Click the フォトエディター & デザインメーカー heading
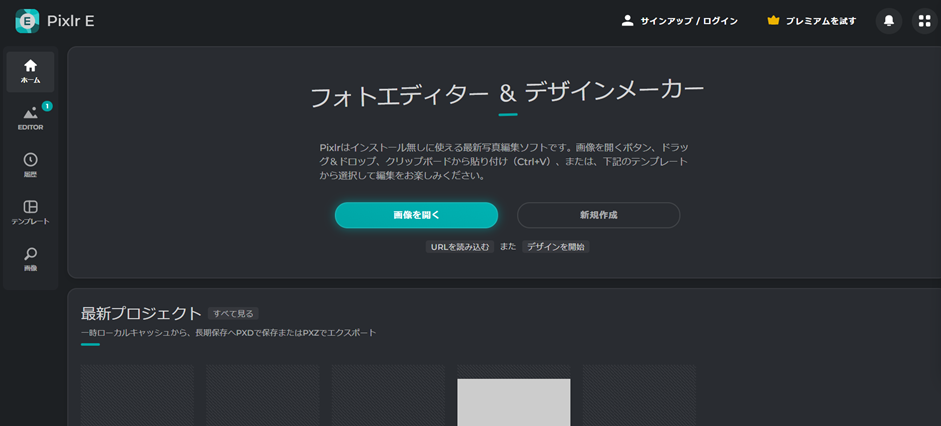This screenshot has height=426, width=941. click(507, 95)
